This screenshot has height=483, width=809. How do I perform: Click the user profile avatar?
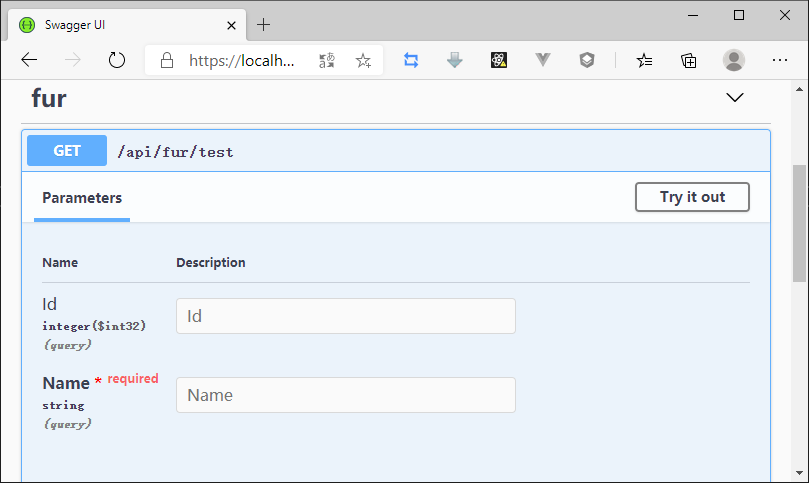point(734,60)
